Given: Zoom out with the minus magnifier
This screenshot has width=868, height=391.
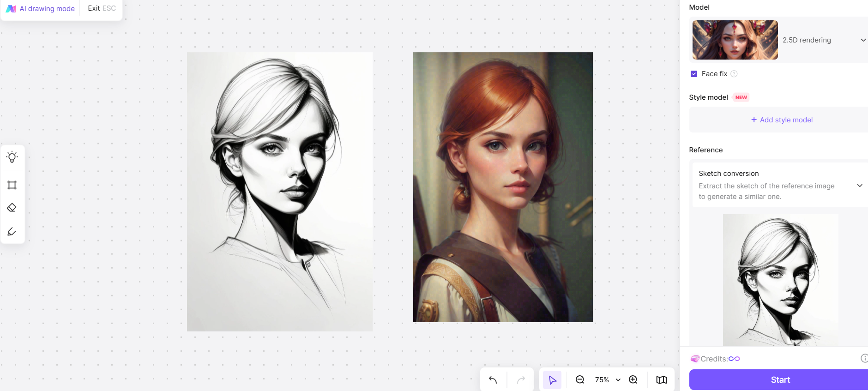Looking at the screenshot, I should [x=580, y=380].
